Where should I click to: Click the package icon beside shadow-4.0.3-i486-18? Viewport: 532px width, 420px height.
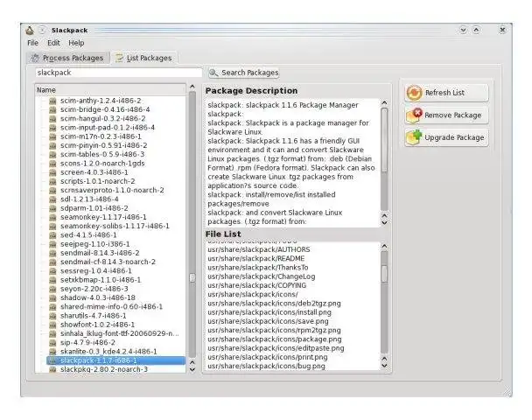[x=52, y=297]
